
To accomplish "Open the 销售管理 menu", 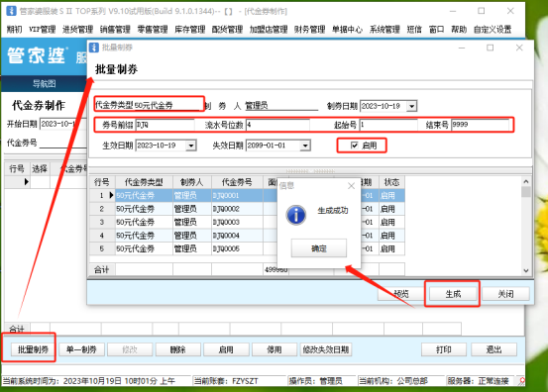I will [115, 30].
